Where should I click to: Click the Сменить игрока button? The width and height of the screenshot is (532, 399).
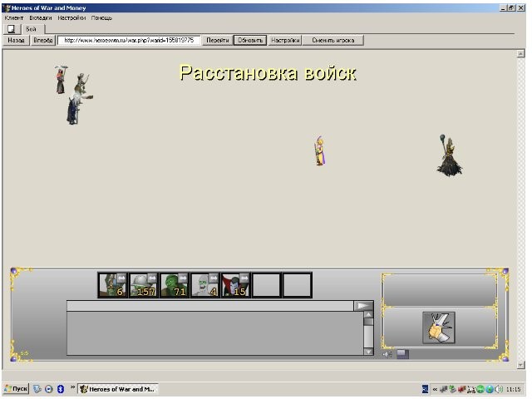coord(333,41)
